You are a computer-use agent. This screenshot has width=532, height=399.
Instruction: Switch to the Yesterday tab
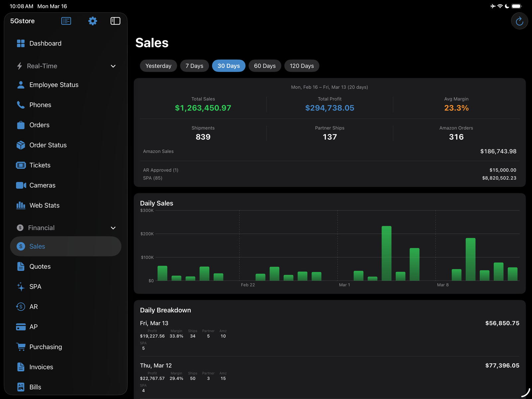click(x=158, y=66)
